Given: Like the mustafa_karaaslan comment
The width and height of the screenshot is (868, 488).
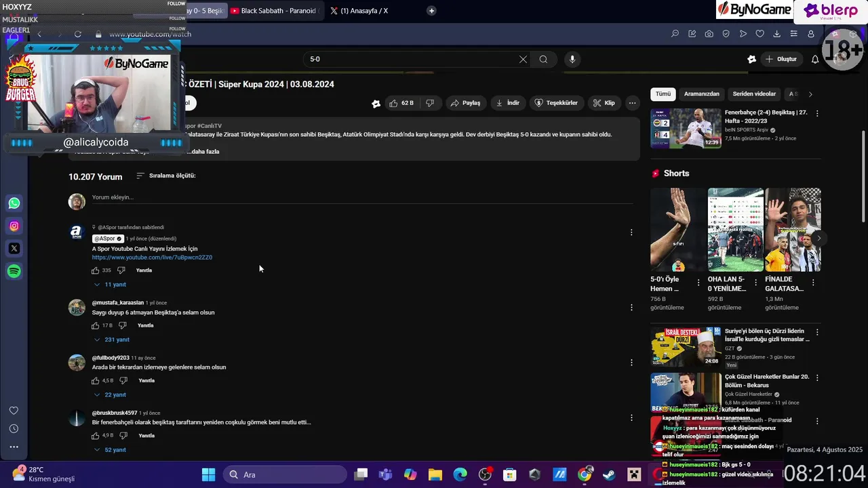Looking at the screenshot, I should [96, 325].
